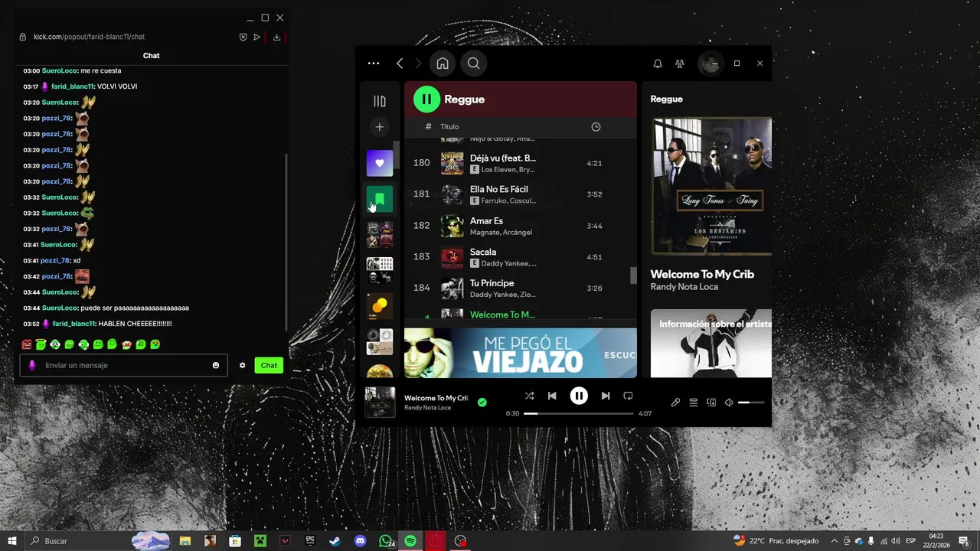The image size is (980, 551).
Task: Open Información sobre el artista card
Action: coord(711,344)
